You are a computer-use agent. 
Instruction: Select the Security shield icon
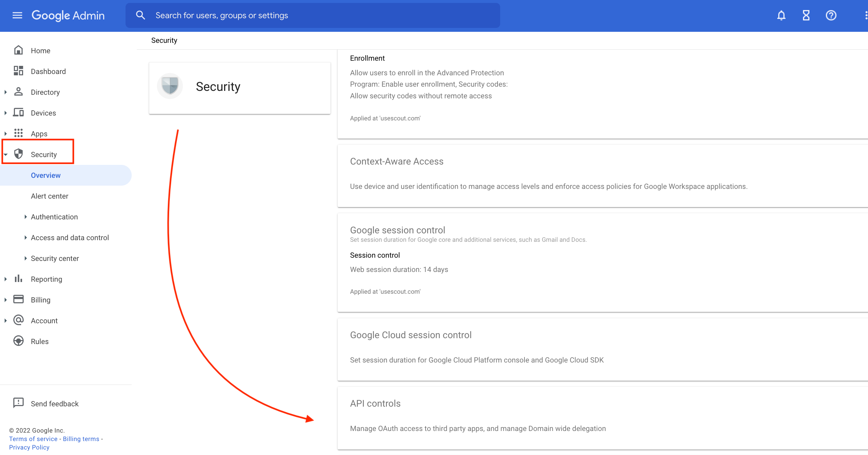[18, 154]
